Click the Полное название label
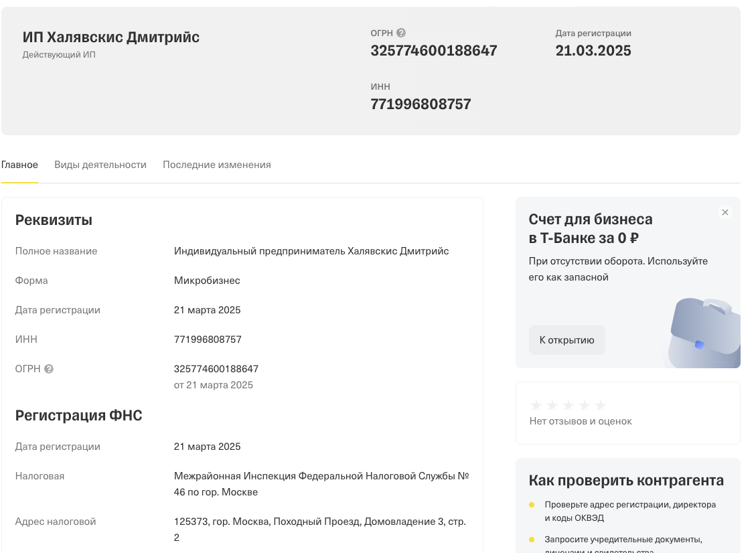The width and height of the screenshot is (756, 553). pos(56,251)
